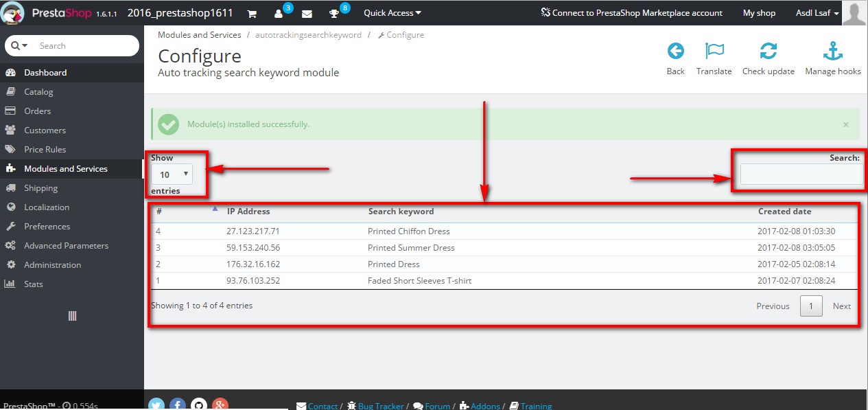Select the 2017-02-05 02:08:14 date cell
Screen dimensions: 868x410
coord(796,264)
